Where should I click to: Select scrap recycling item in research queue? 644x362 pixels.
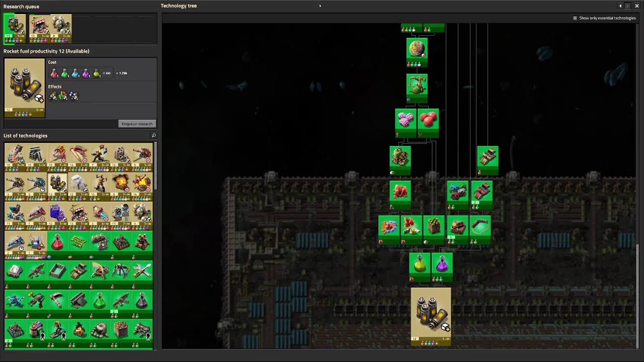tap(39, 28)
